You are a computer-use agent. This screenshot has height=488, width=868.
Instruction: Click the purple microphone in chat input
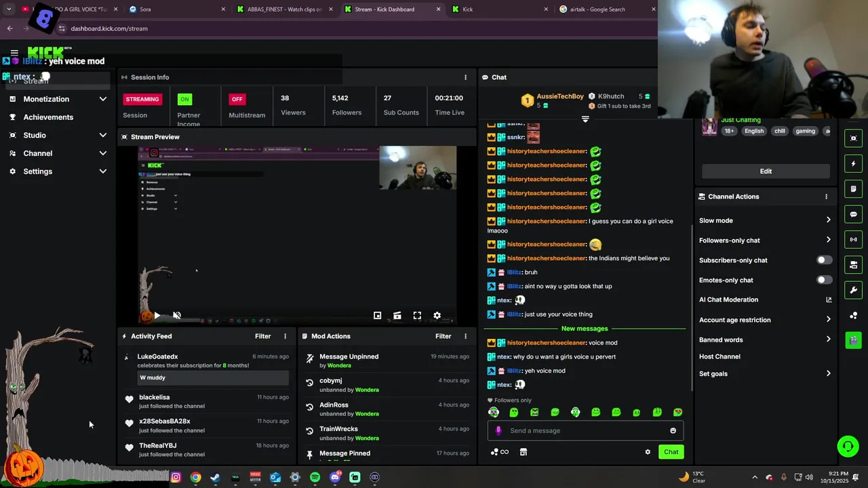(498, 430)
